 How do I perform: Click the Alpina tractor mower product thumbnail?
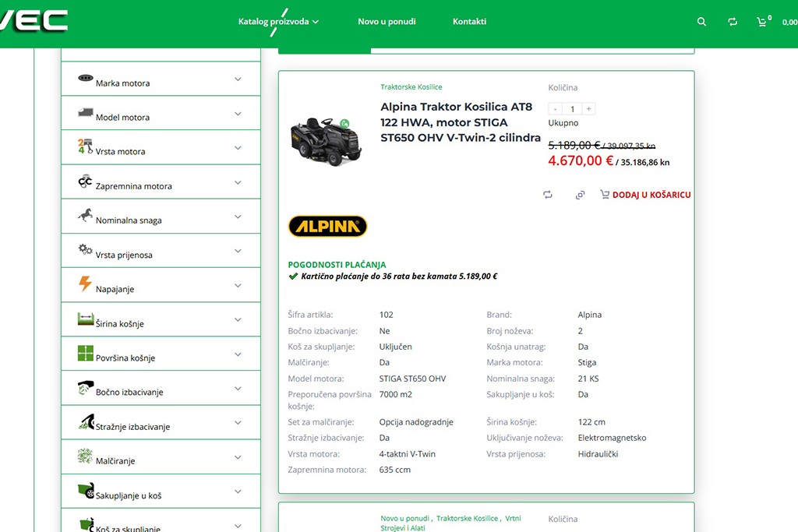(326, 140)
